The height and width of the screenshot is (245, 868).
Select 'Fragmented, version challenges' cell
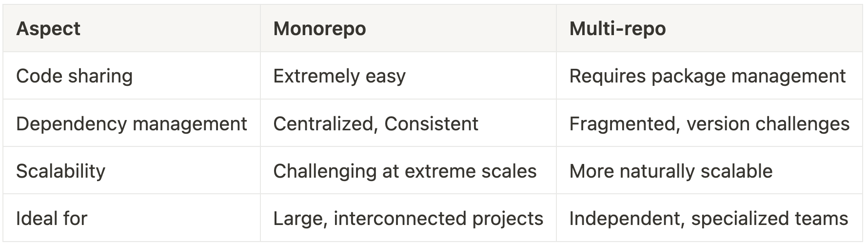709,123
